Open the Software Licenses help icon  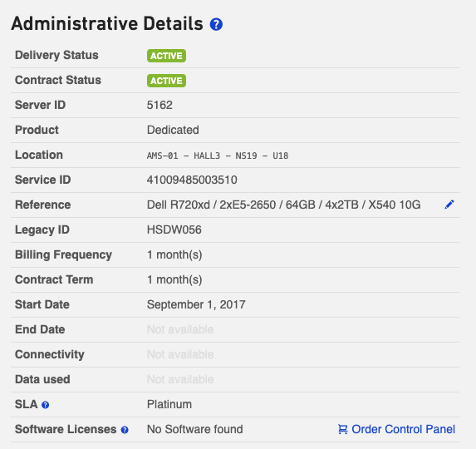125,430
